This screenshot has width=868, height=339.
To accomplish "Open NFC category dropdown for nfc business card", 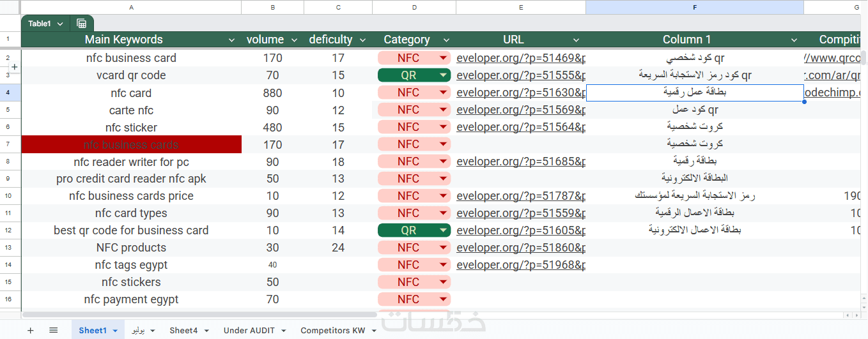I will (443, 58).
